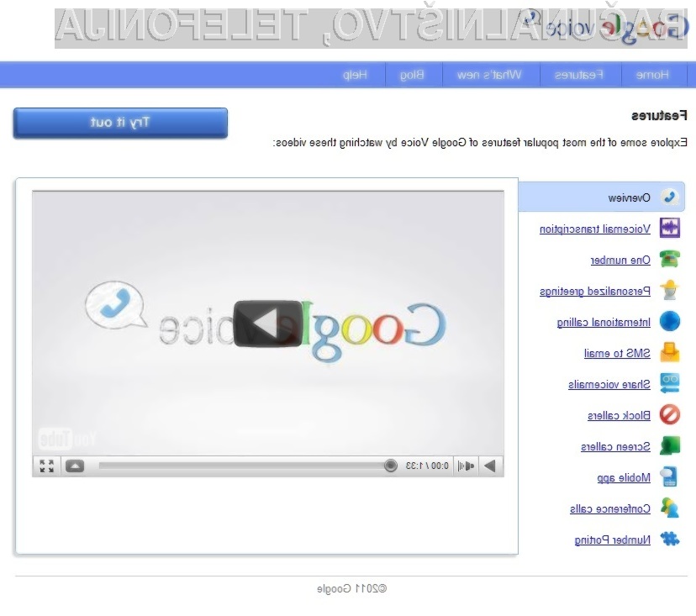Viewport: 696px width, 616px height.
Task: Enter fullscreen with the expand icon
Action: pyautogui.click(x=46, y=466)
